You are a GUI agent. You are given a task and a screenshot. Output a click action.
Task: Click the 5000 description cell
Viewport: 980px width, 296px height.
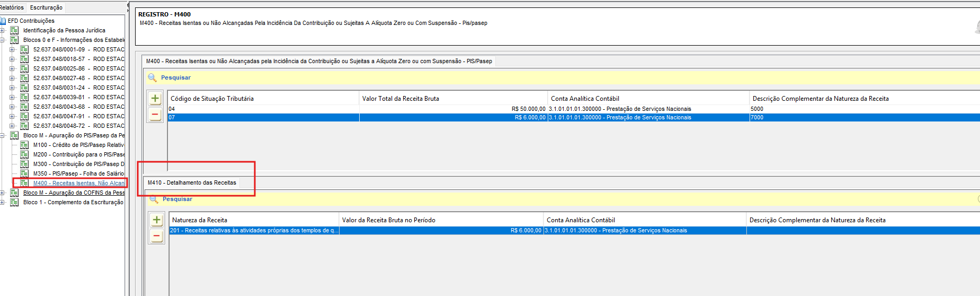point(865,109)
